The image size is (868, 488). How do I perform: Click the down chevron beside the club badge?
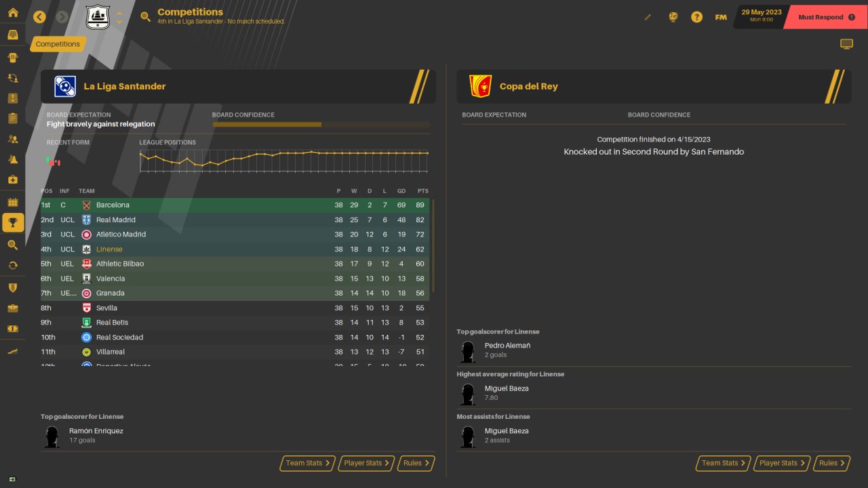click(119, 22)
